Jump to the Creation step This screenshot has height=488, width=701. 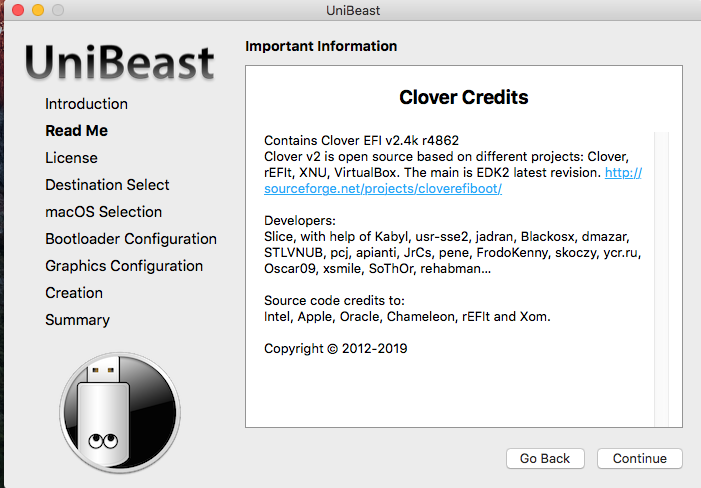pos(74,293)
